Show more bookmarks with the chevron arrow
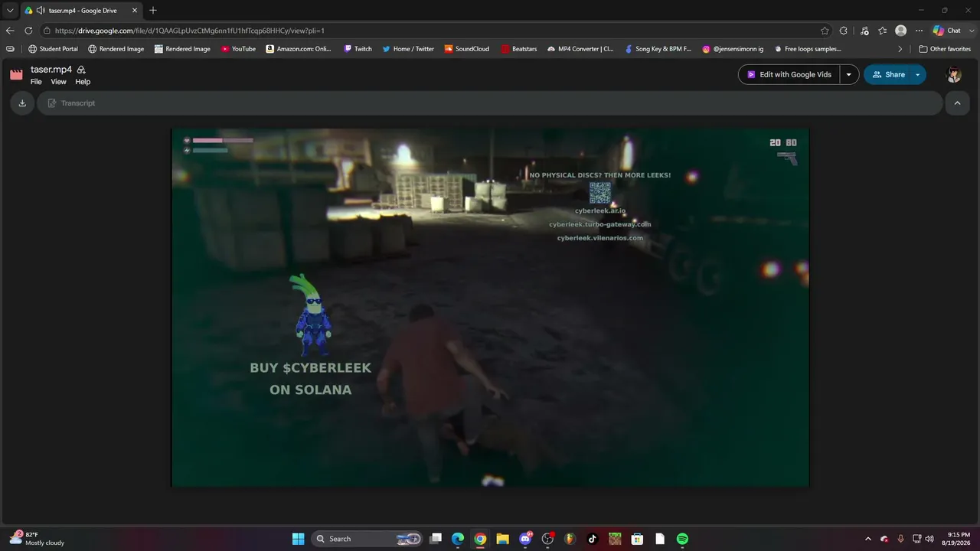The height and width of the screenshot is (551, 980). click(x=900, y=49)
